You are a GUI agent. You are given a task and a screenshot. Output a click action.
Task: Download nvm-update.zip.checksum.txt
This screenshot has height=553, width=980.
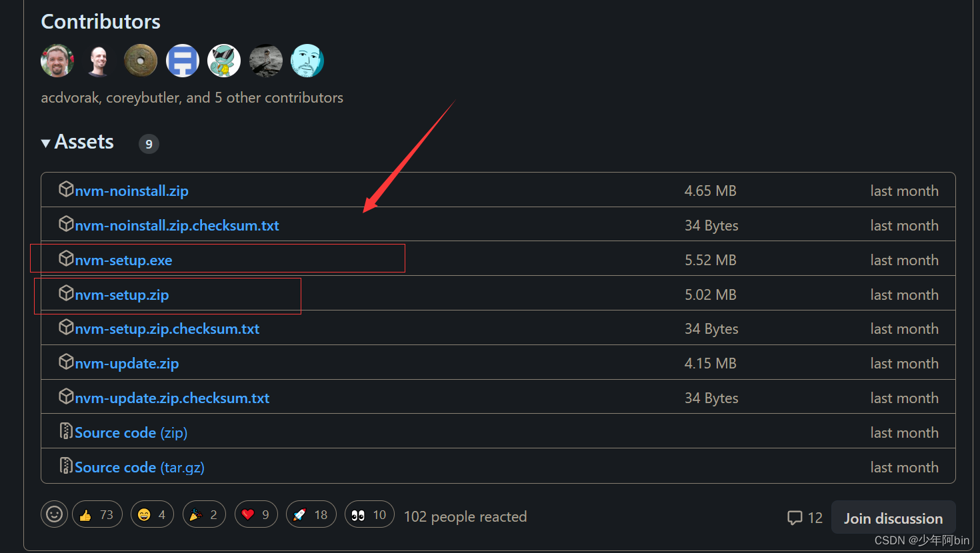pos(172,398)
